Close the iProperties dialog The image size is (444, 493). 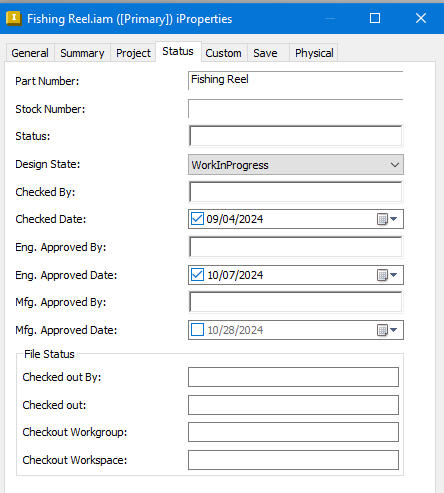pyautogui.click(x=421, y=18)
